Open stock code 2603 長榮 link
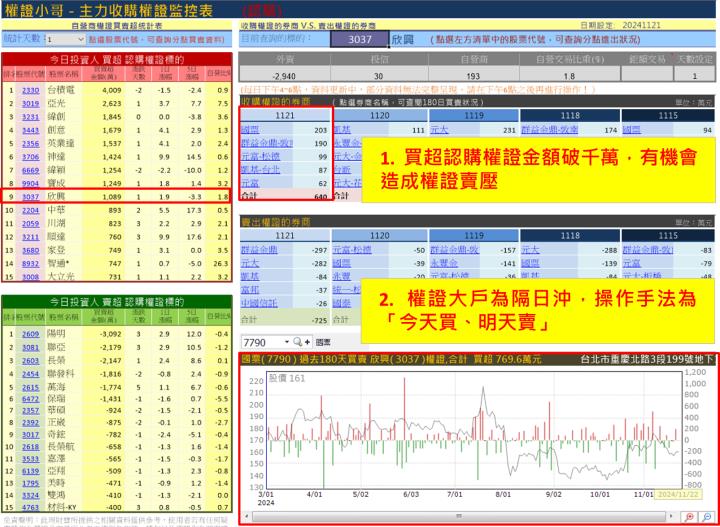 pyautogui.click(x=31, y=361)
